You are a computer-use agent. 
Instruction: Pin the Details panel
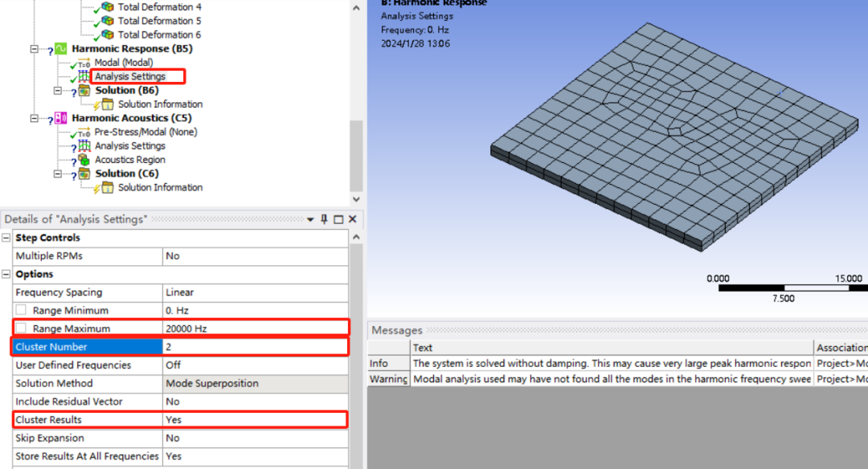tap(325, 219)
